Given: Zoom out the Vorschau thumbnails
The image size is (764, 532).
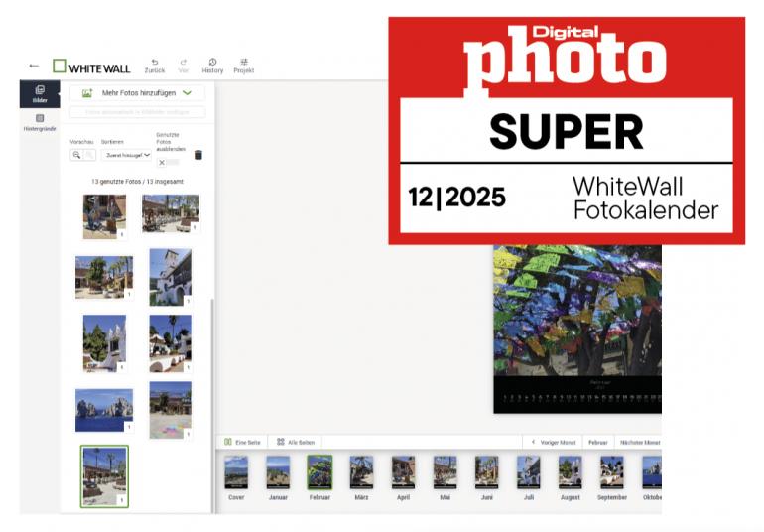Looking at the screenshot, I should click(76, 155).
